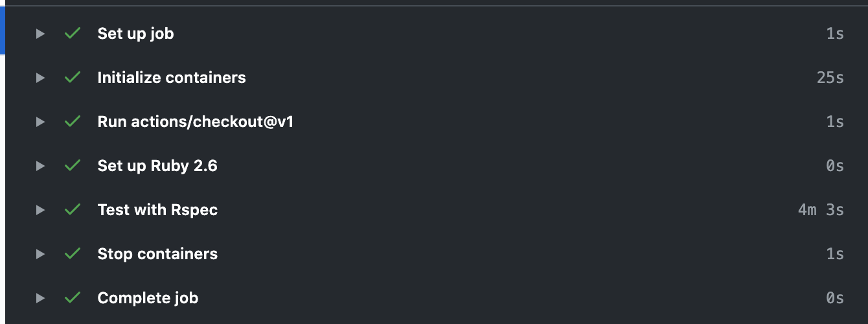Image resolution: width=868 pixels, height=324 pixels.
Task: Expand the Test with Rspec triangle
Action: [x=40, y=210]
